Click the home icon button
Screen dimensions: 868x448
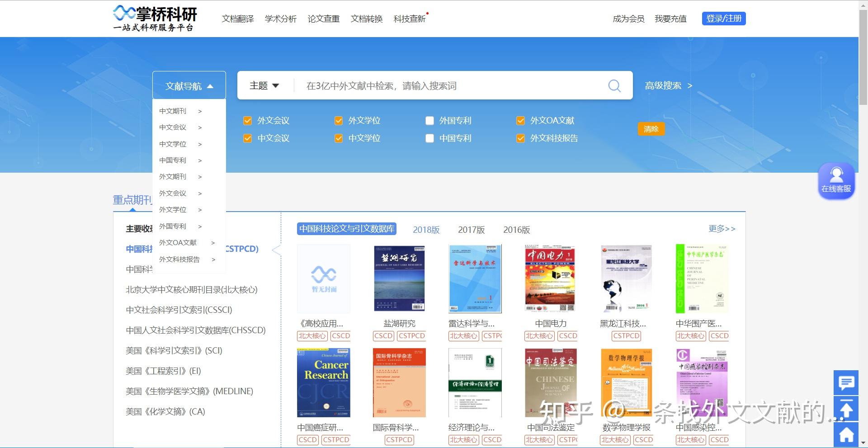(846, 435)
